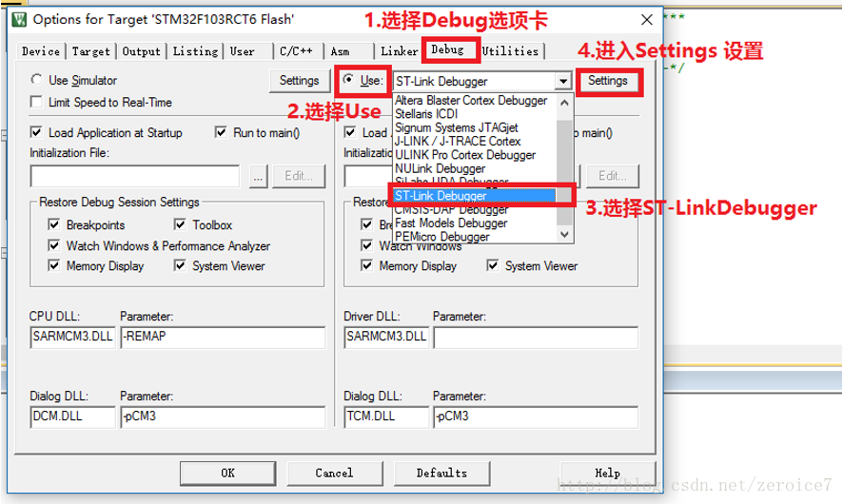Switch to the Linker tab
843x504 pixels.
tap(399, 51)
